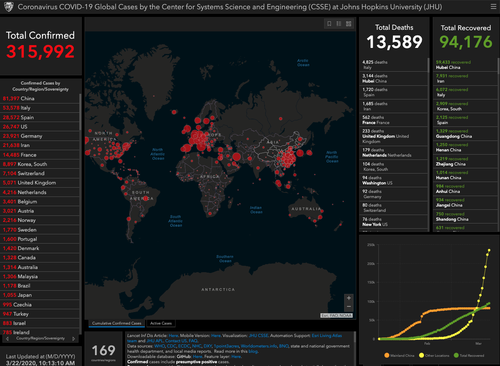Toggle the Total Recovered legend series

469,355
